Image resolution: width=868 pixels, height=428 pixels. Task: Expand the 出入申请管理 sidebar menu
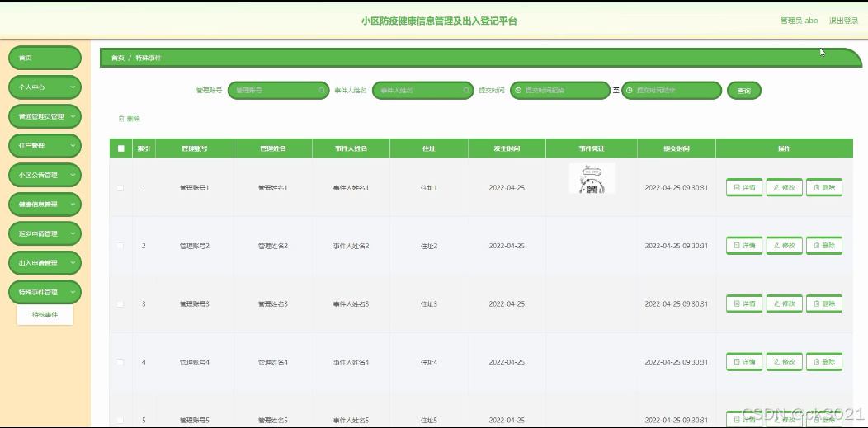[x=45, y=263]
